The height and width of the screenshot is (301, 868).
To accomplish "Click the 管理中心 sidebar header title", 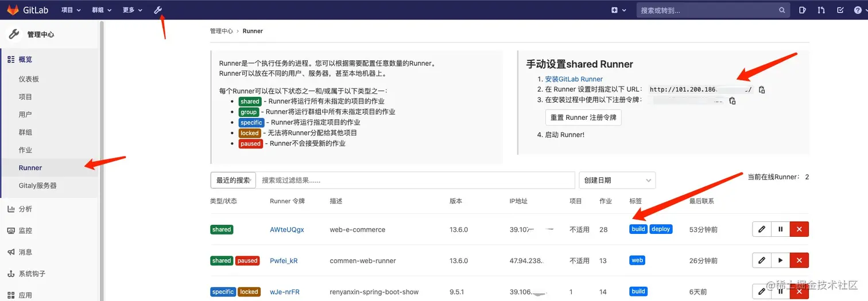I will (x=41, y=34).
